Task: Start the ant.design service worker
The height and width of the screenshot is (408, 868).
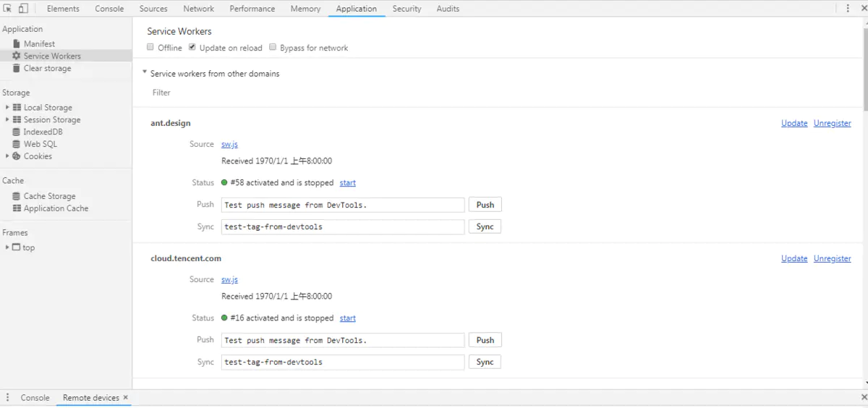Action: click(x=348, y=182)
